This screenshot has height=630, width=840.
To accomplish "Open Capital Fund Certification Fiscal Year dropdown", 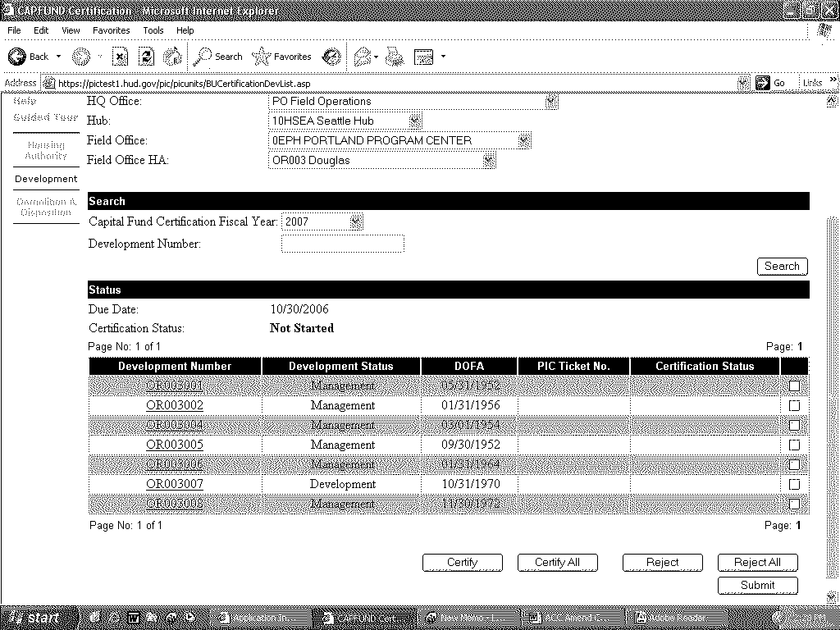I will 355,221.
